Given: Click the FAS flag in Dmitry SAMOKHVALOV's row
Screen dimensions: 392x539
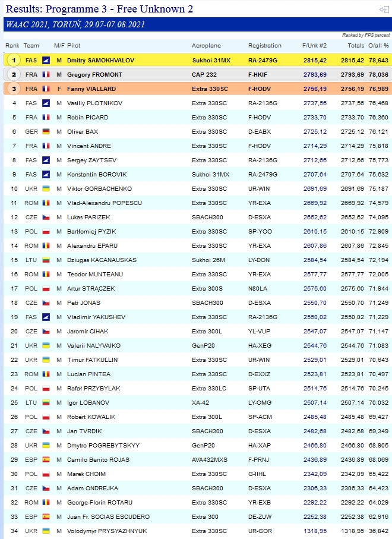Looking at the screenshot, I should (46, 61).
